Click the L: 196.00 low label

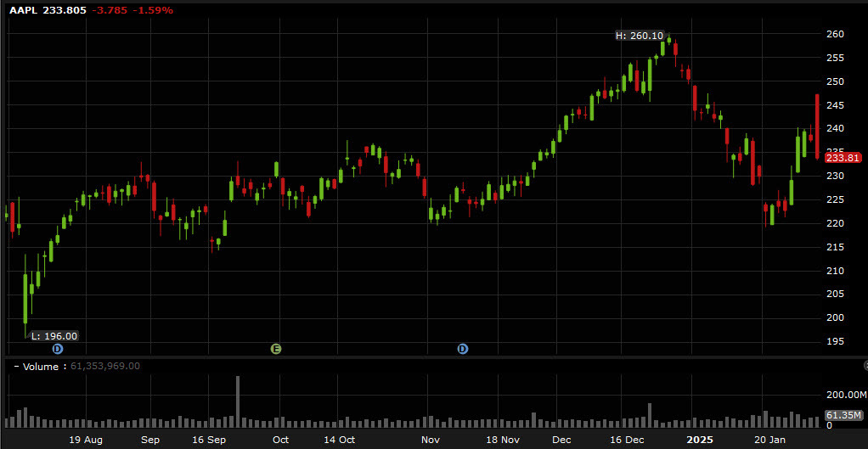(54, 335)
